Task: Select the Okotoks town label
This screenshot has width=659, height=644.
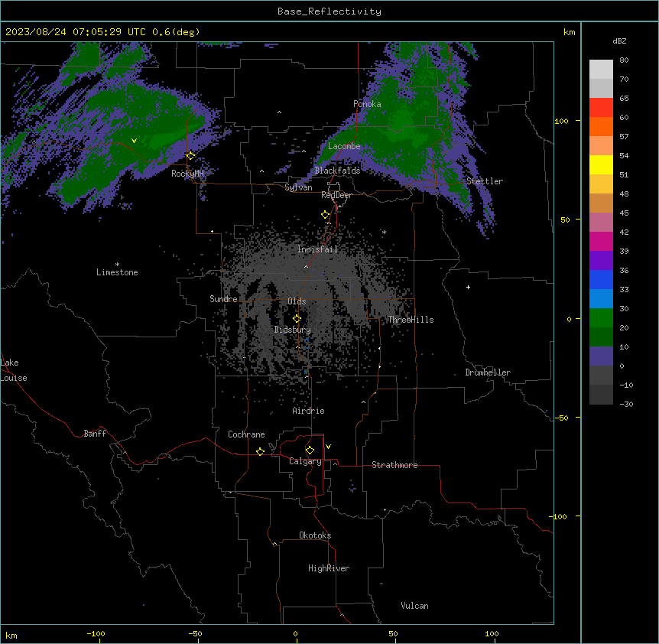Action: [x=315, y=535]
